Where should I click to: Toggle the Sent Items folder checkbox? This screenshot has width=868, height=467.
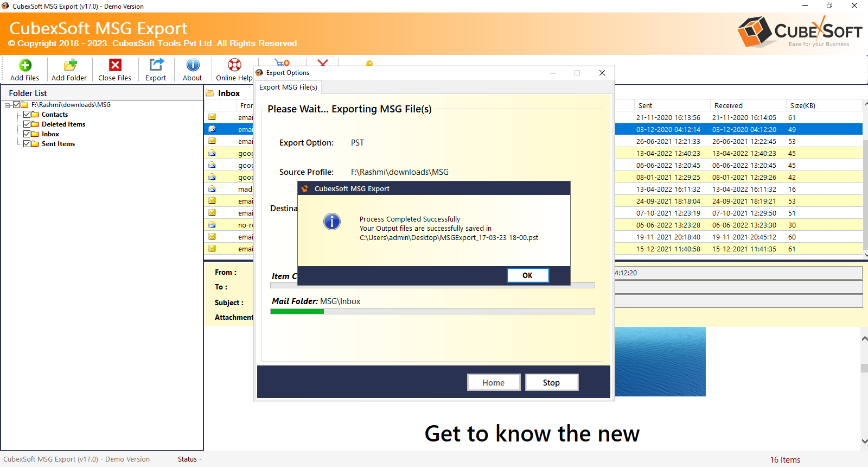point(27,144)
